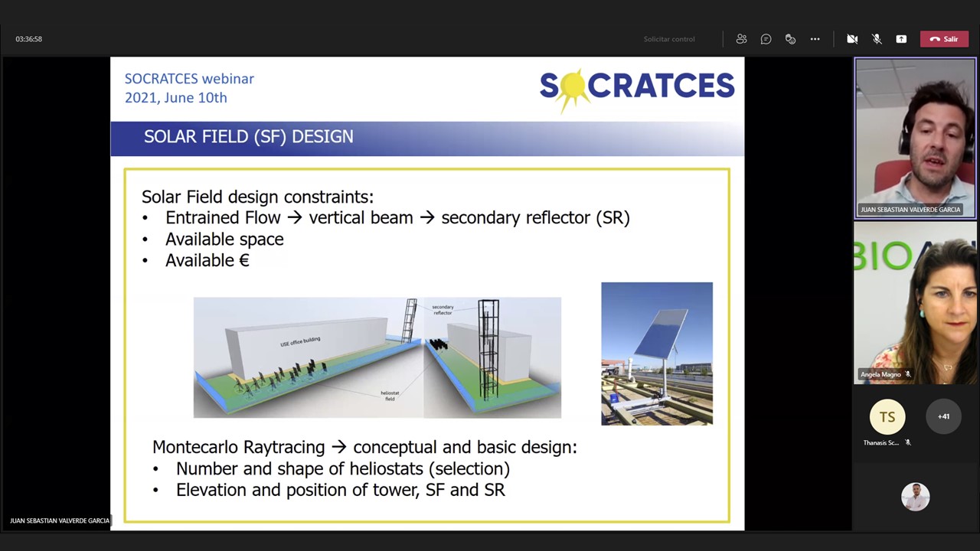This screenshot has width=980, height=551.
Task: Click Solicitar control to request control
Action: click(668, 39)
